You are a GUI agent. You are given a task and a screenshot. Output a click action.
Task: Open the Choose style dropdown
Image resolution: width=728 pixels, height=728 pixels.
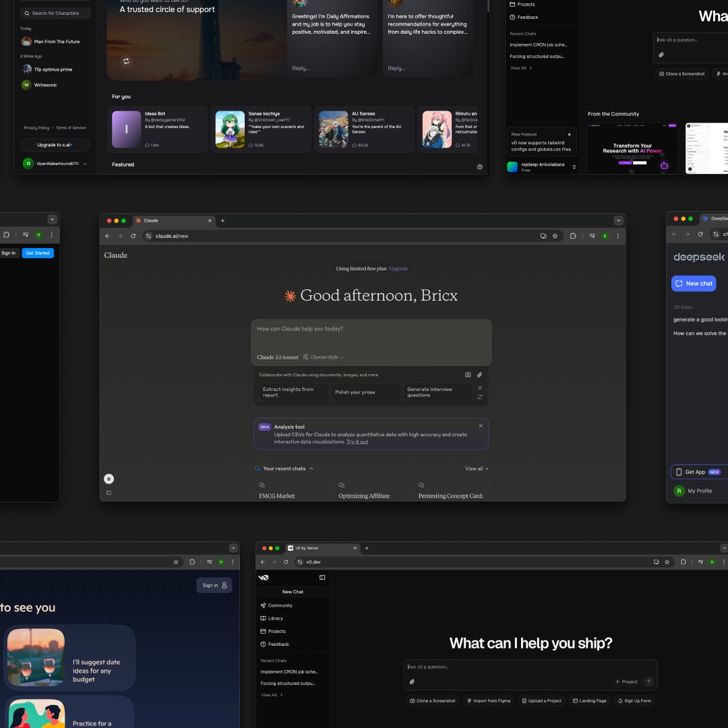(324, 357)
